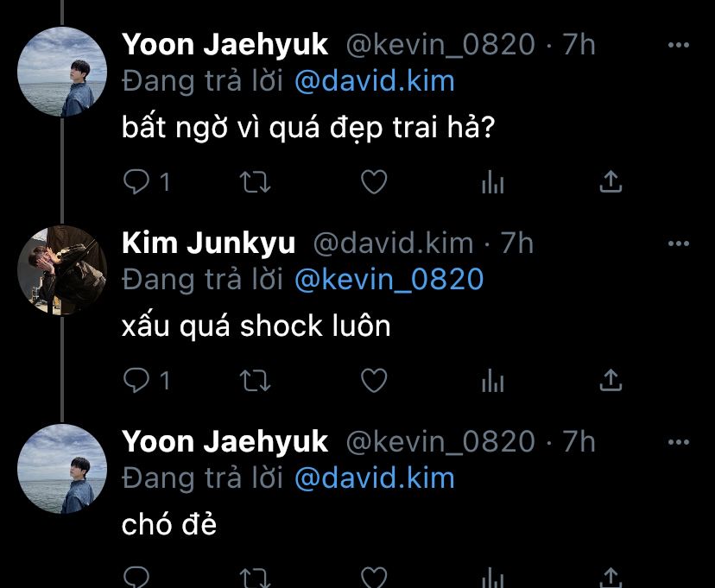Open more options on first Yoon Jaehyuk tweet
This screenshot has width=715, height=588.
679,45
